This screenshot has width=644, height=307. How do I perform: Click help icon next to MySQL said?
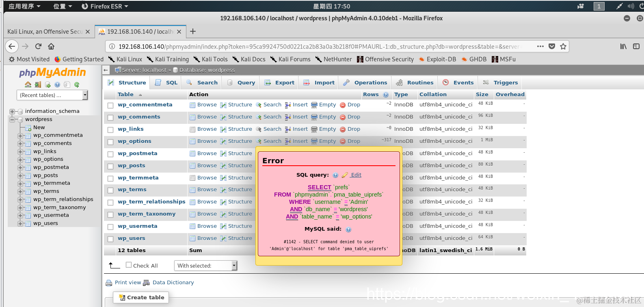[x=348, y=229]
